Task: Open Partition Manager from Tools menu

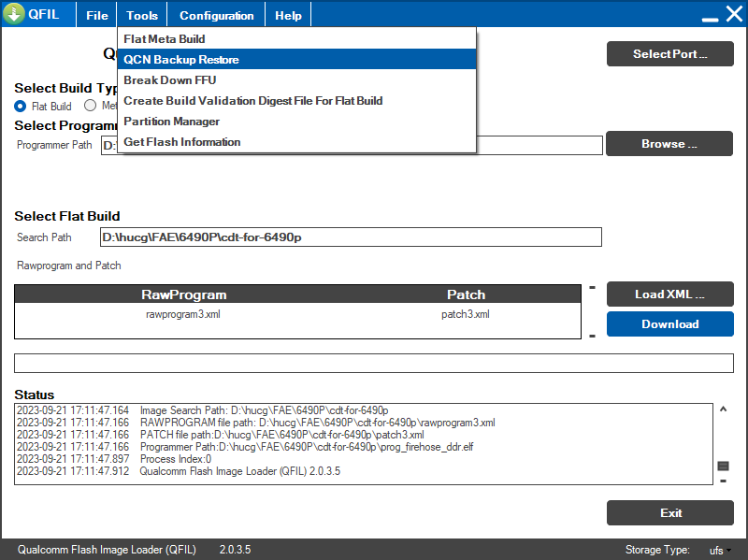Action: (x=296, y=122)
